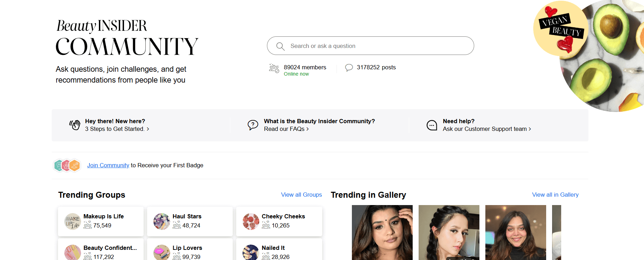Open the Nailed It group avatar
This screenshot has width=644, height=260.
coord(251,252)
